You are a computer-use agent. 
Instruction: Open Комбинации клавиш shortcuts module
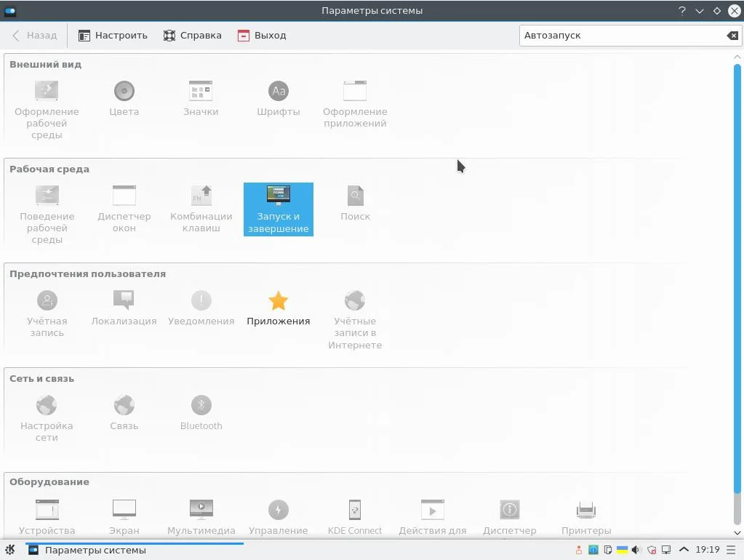point(201,209)
